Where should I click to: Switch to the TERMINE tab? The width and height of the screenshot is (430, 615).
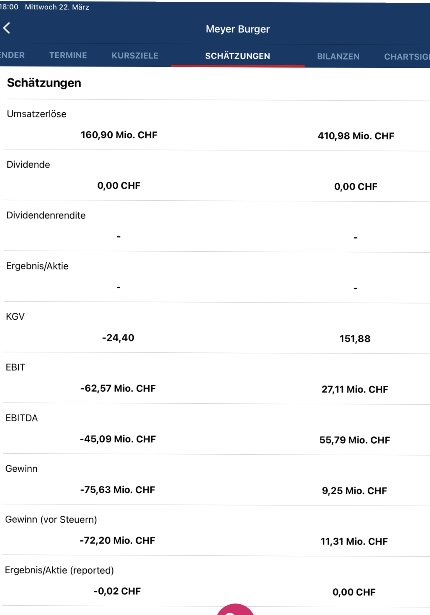(x=68, y=55)
